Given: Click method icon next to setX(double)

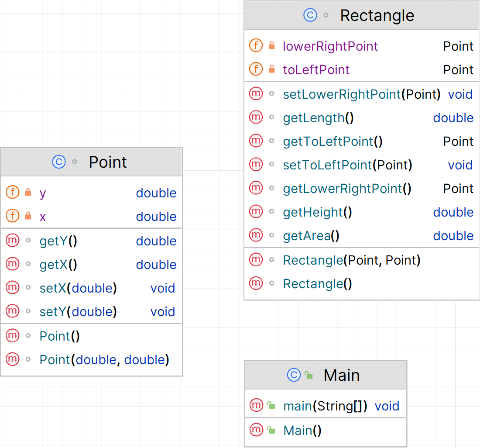Looking at the screenshot, I should click(x=12, y=288).
